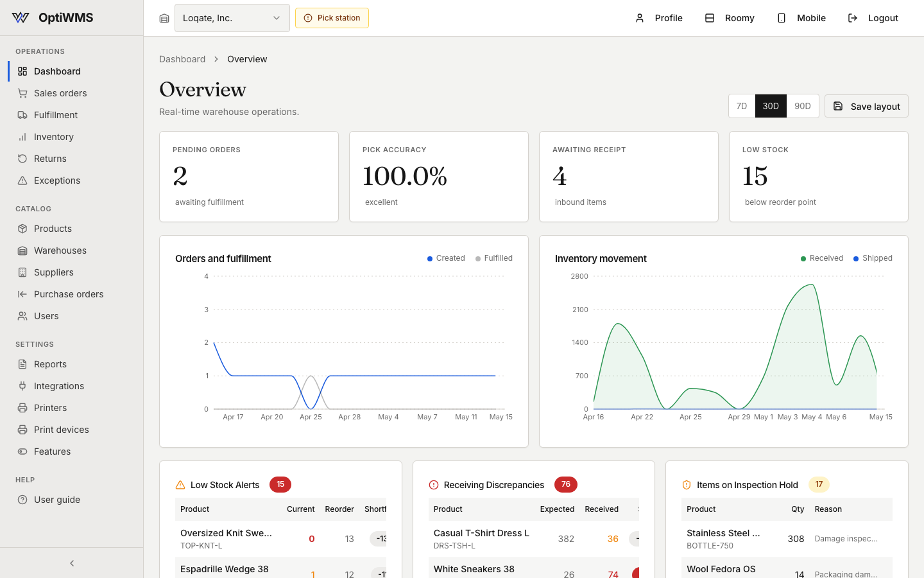
Task: Click the Pick Accuracy 100.0% card
Action: point(439,177)
